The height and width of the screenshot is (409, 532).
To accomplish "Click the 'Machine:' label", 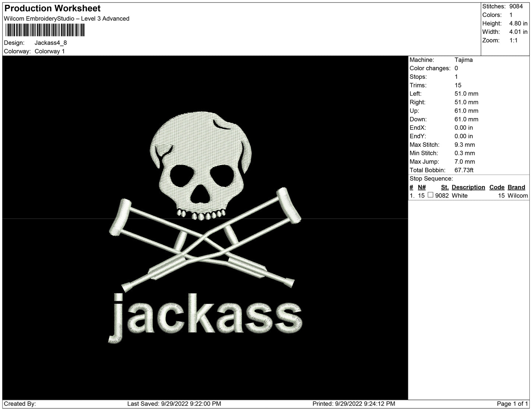I will pos(422,60).
